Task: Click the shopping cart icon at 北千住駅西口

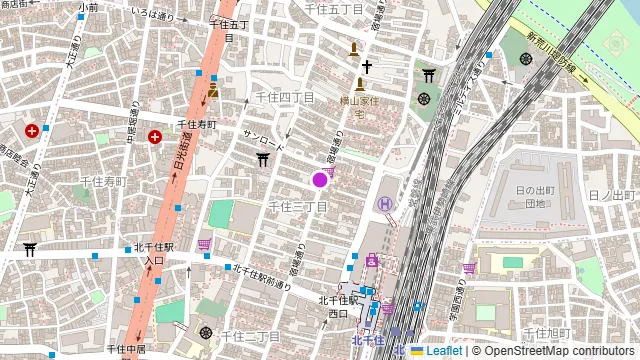Action: [x=388, y=309]
